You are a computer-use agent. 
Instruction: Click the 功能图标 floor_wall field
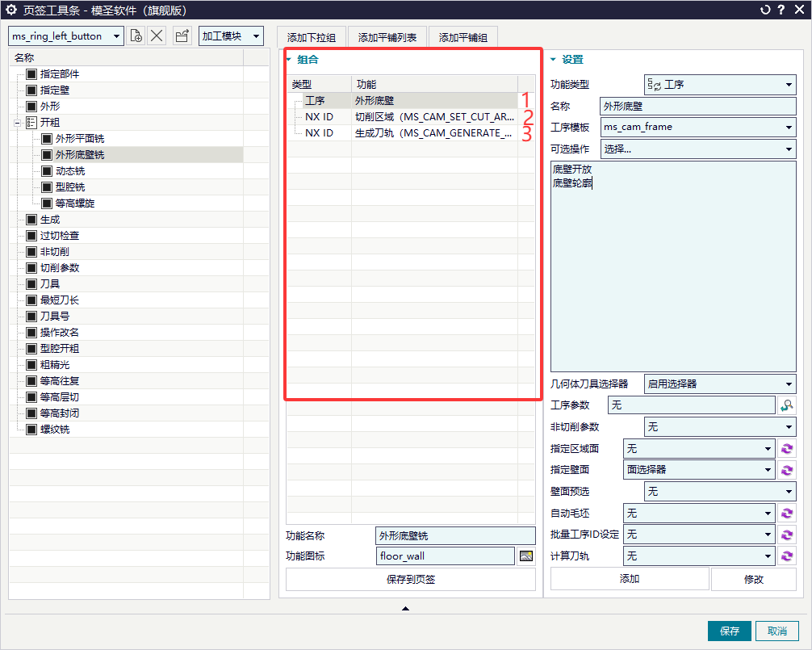point(446,556)
